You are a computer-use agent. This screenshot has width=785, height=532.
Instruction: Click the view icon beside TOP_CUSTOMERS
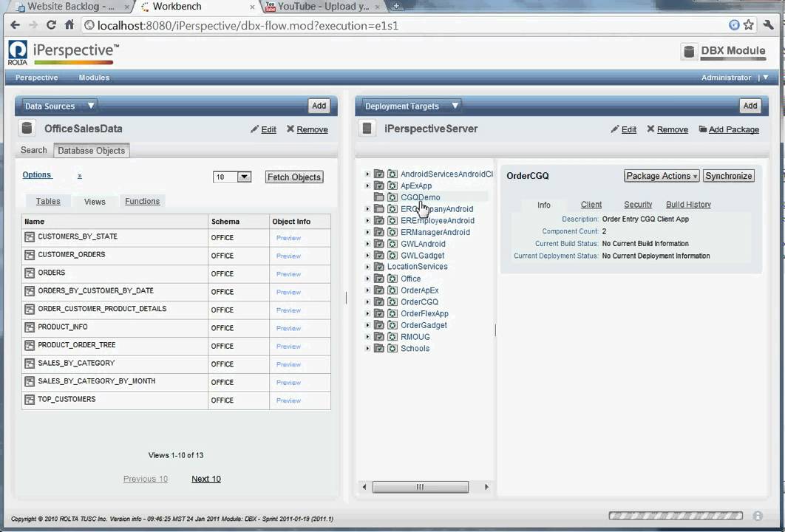click(x=30, y=400)
